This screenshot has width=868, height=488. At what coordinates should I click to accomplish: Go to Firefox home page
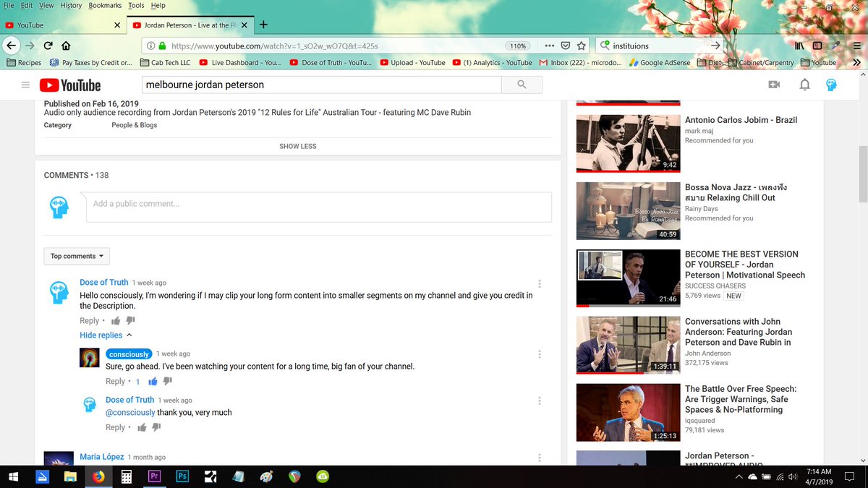(x=66, y=45)
